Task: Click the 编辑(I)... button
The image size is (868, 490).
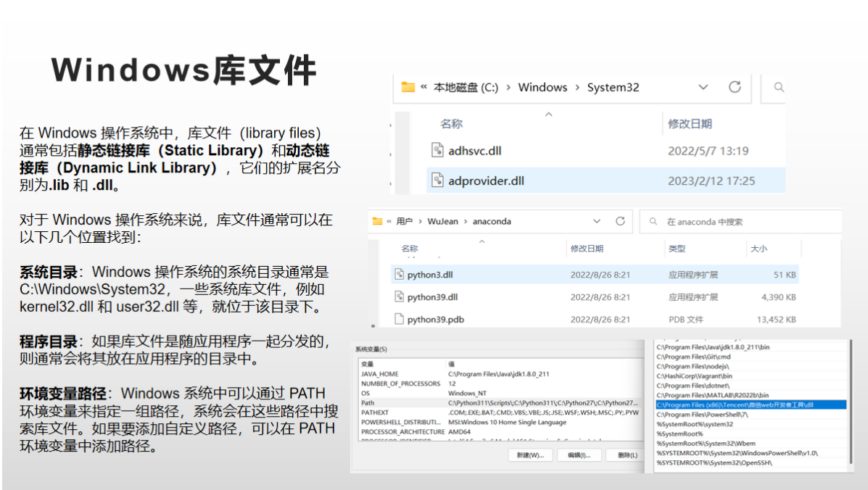Action: [x=579, y=455]
